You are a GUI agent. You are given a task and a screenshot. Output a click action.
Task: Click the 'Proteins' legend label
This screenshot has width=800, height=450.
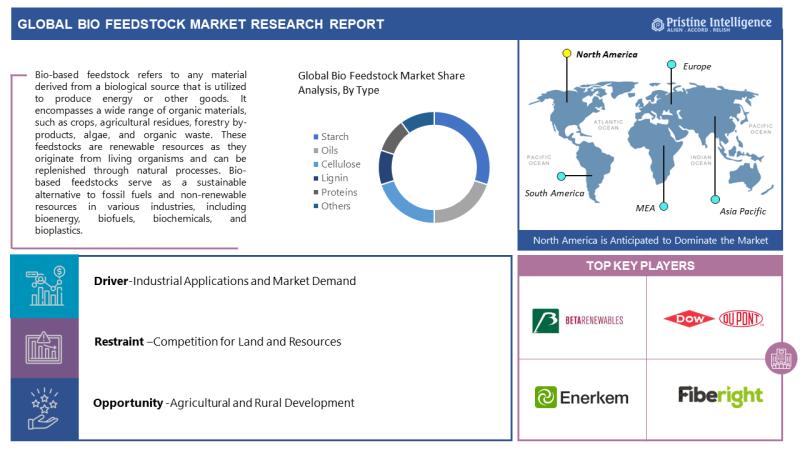point(339,192)
